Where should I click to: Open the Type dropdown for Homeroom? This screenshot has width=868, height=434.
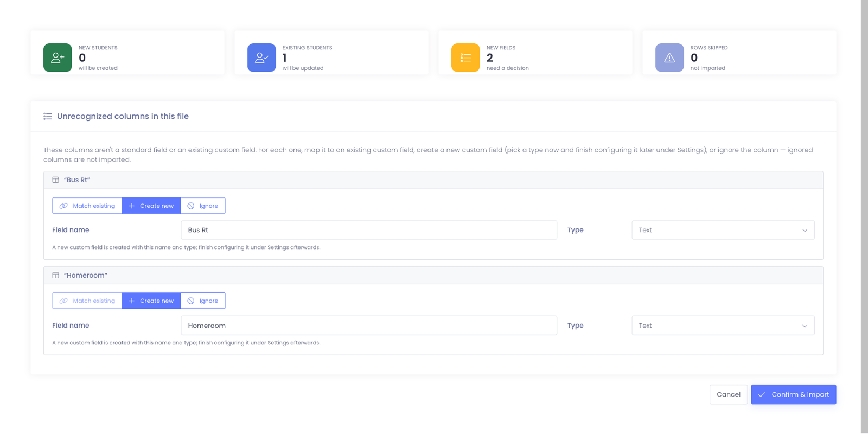723,325
